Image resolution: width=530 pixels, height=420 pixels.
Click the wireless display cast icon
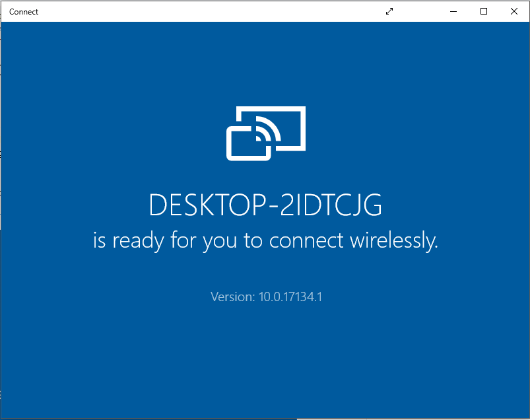coord(266,133)
